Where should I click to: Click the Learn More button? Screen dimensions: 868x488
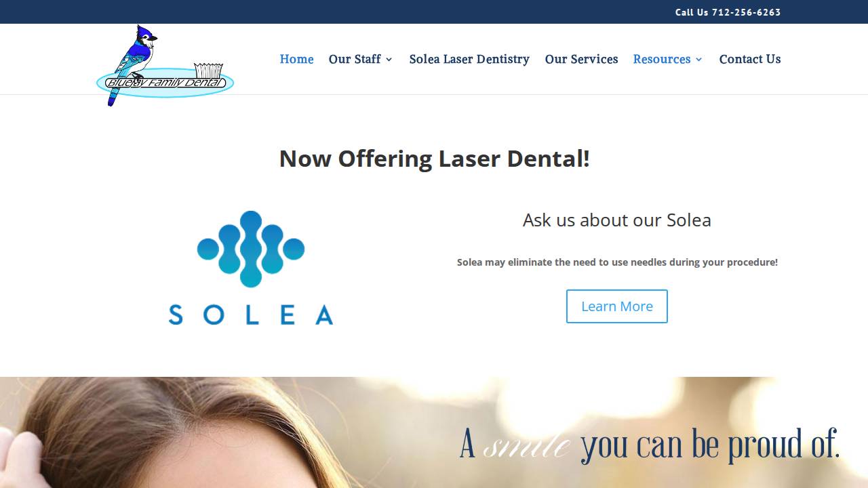click(617, 306)
